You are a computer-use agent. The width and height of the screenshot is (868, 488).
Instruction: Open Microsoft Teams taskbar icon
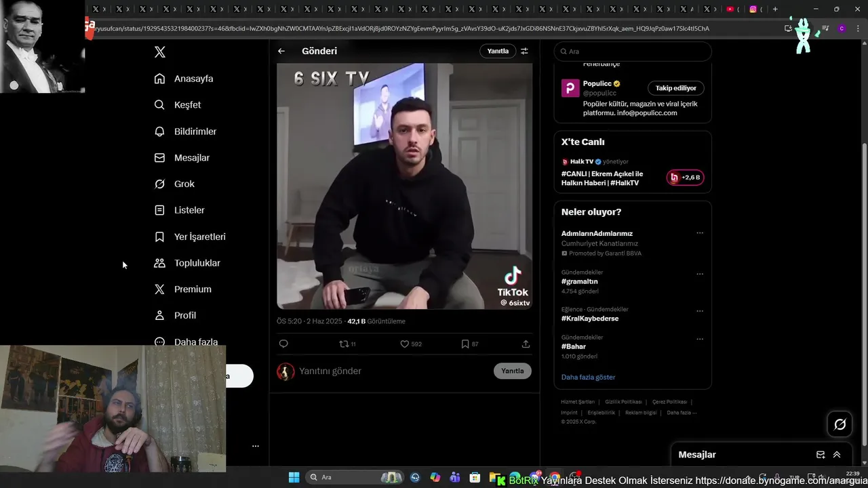tap(455, 477)
